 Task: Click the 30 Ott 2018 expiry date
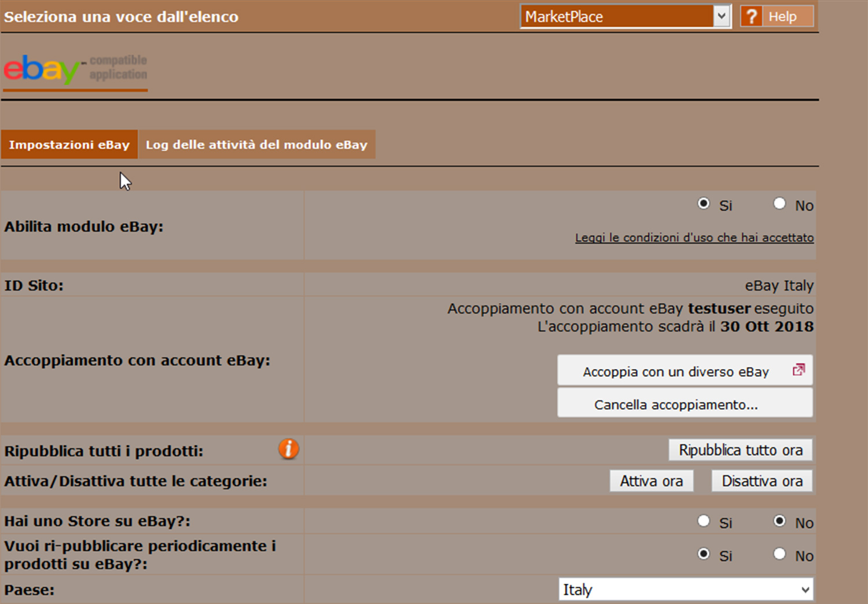tap(767, 327)
